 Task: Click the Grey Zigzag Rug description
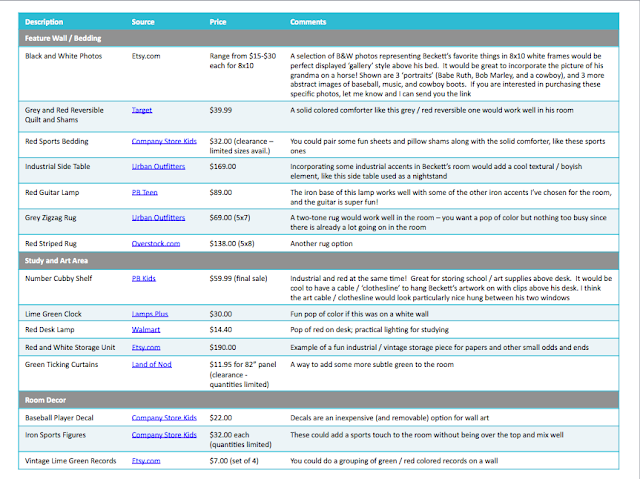pyautogui.click(x=51, y=218)
